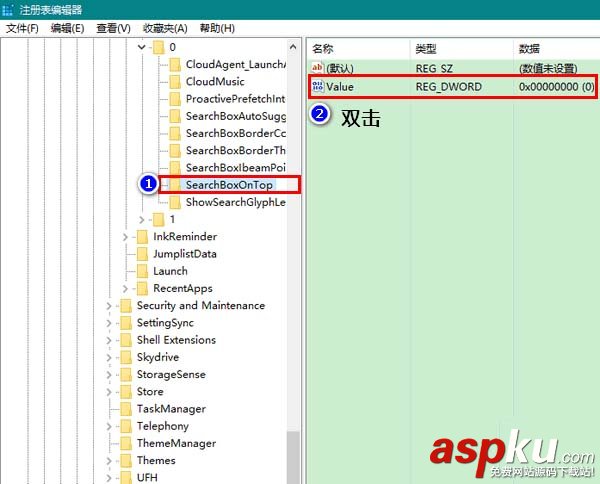
Task: Select the TaskManager key label
Action: click(x=171, y=409)
